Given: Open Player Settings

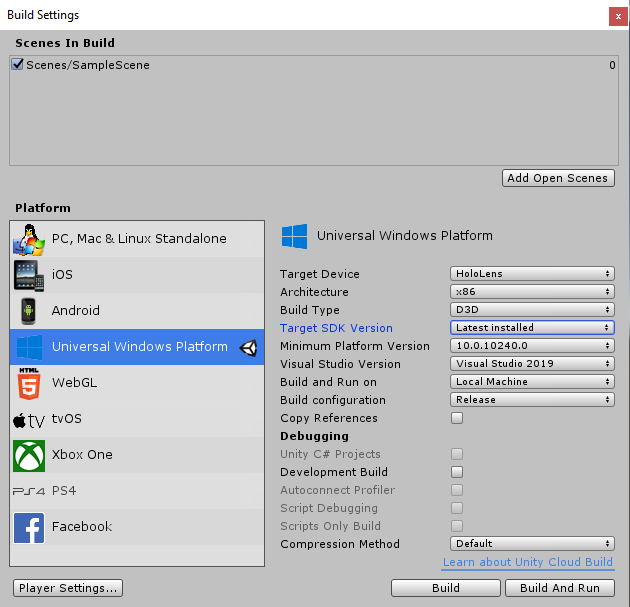Looking at the screenshot, I should 68,588.
